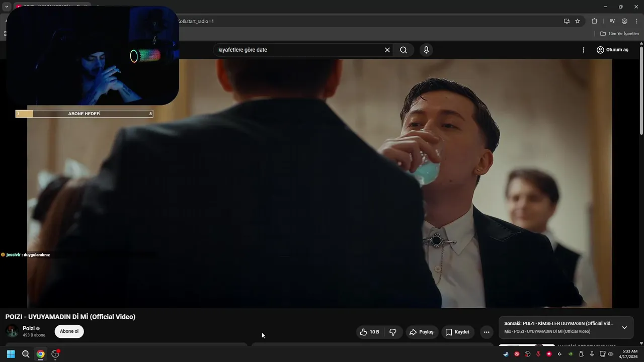Click the Oturum aç sign-in button
This screenshot has width=644, height=362.
tap(613, 50)
